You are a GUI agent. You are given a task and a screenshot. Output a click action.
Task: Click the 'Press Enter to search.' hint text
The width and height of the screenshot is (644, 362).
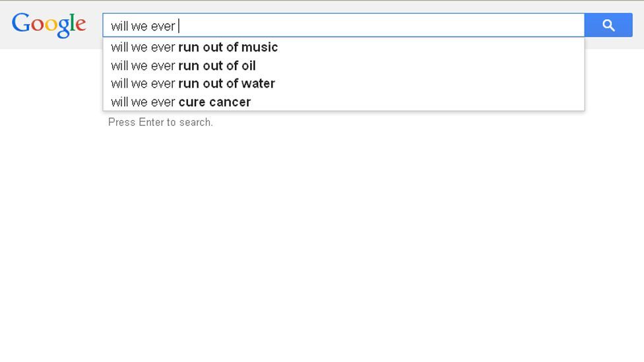point(160,122)
